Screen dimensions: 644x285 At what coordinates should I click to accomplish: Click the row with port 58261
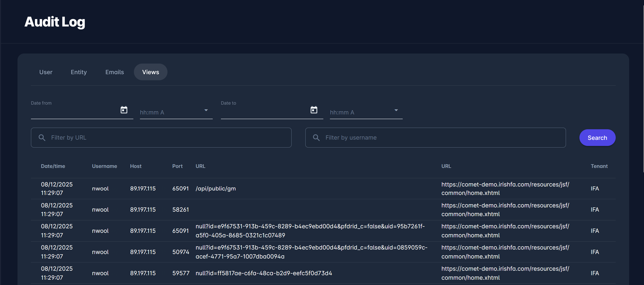pos(180,210)
